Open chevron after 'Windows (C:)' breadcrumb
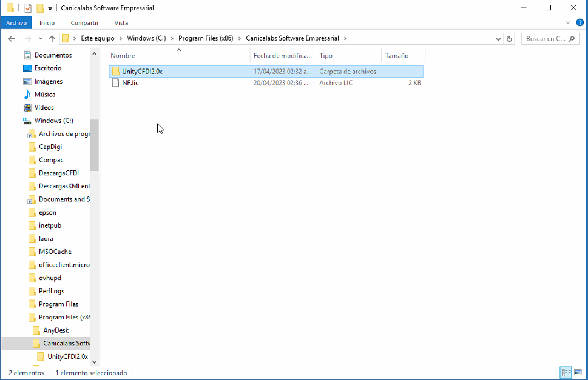The height and width of the screenshot is (380, 588). click(172, 39)
